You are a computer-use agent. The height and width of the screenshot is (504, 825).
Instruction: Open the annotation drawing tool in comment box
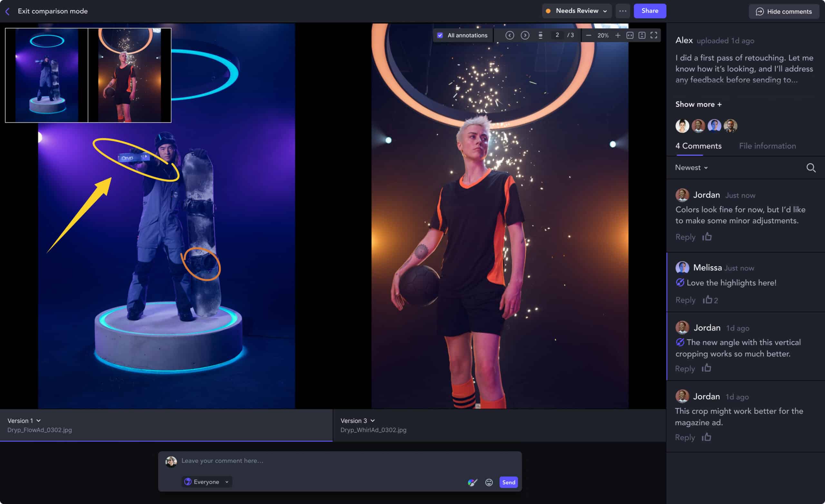[x=472, y=482]
